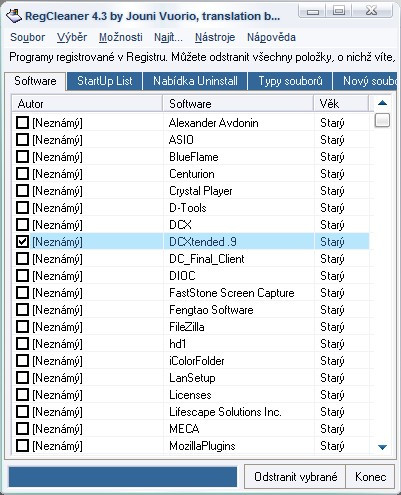Click the scroll up arrow icon
The image size is (401, 495).
click(x=382, y=103)
